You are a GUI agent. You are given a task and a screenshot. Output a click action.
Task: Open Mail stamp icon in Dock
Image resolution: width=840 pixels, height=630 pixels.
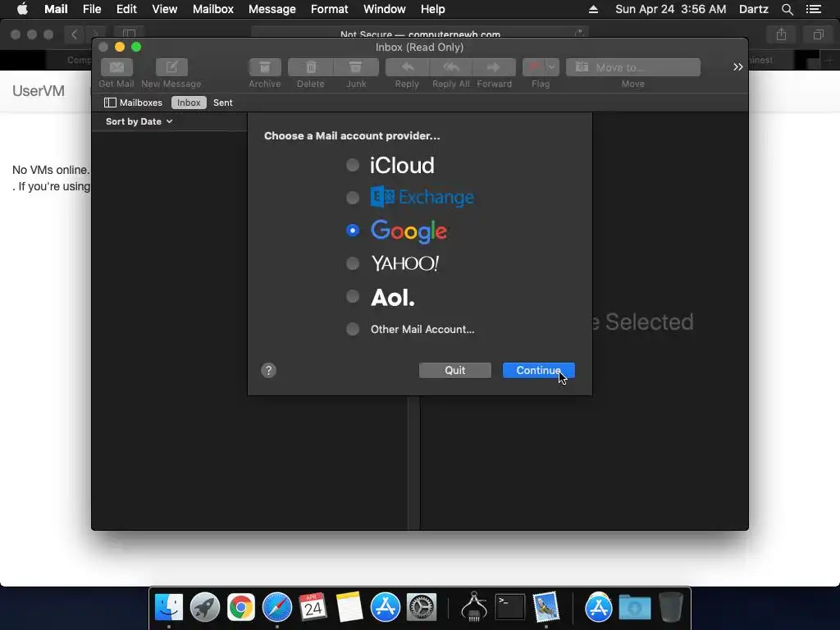coord(546,607)
